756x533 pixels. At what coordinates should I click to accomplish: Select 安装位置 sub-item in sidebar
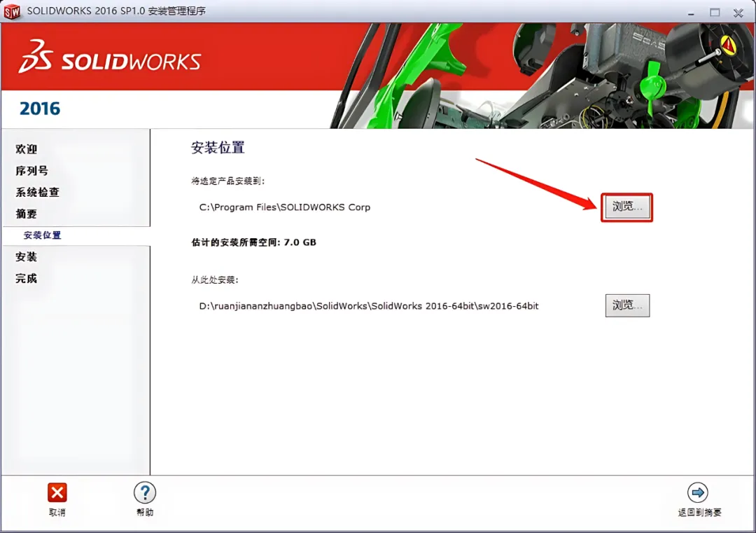click(43, 235)
